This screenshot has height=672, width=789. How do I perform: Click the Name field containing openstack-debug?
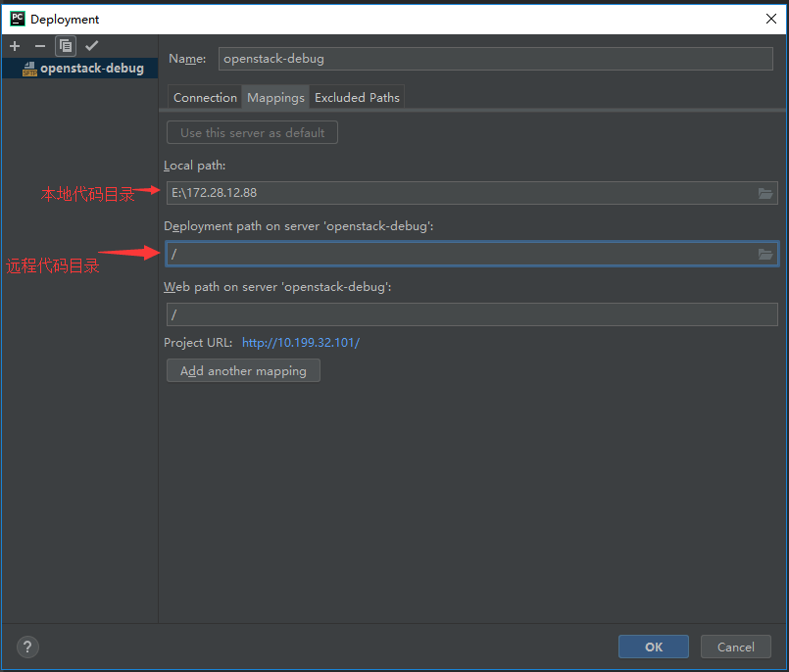click(x=496, y=59)
